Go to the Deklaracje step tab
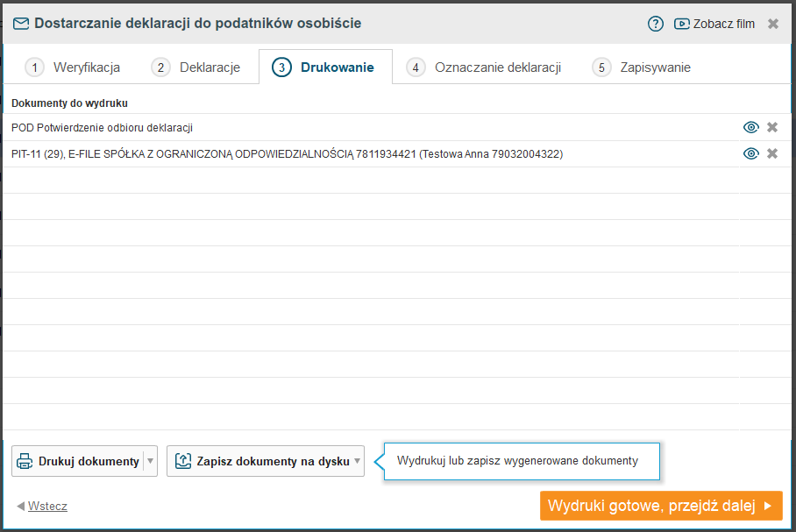The height and width of the screenshot is (532, 796). pyautogui.click(x=196, y=67)
